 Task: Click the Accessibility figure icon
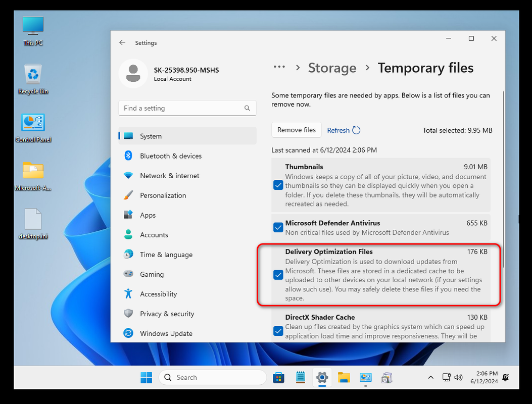128,294
